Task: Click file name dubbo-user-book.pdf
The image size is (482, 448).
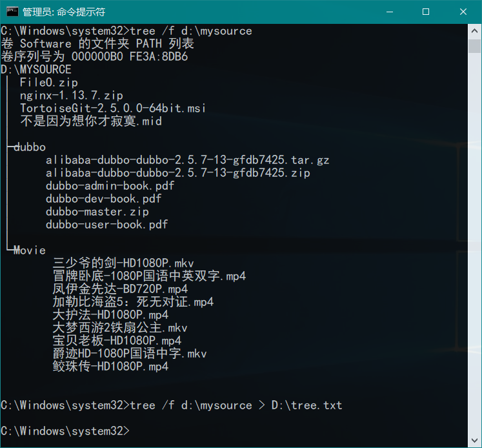Action: (x=106, y=225)
